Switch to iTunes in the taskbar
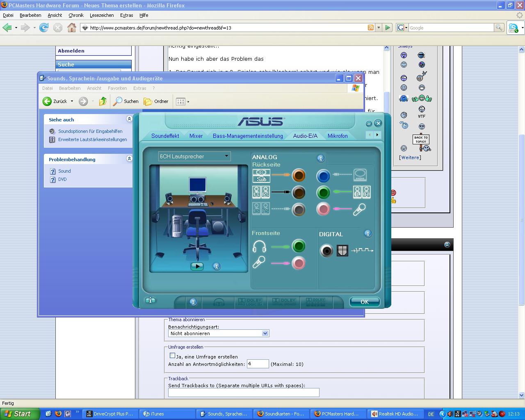This screenshot has height=420, width=525. pyautogui.click(x=167, y=414)
